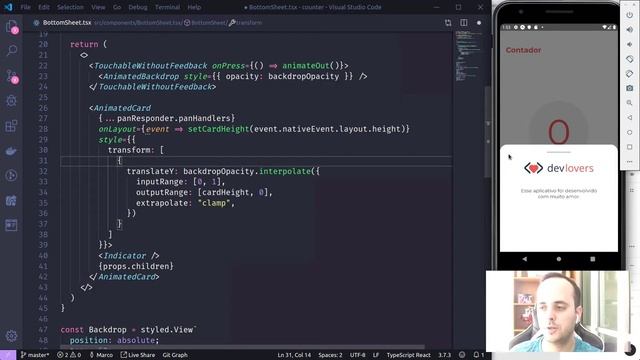Open the Docker whale panel
Screen dimensions: 640x360
tap(11, 151)
